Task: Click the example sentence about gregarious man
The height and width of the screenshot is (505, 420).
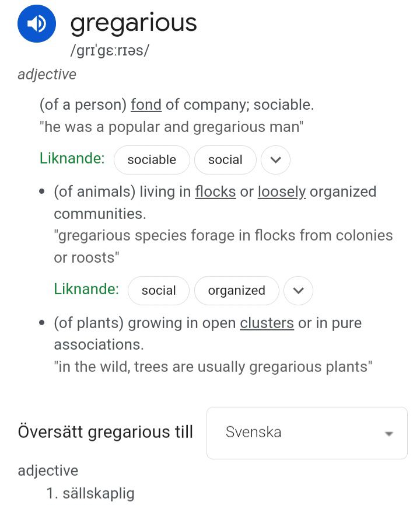Action: [x=171, y=127]
